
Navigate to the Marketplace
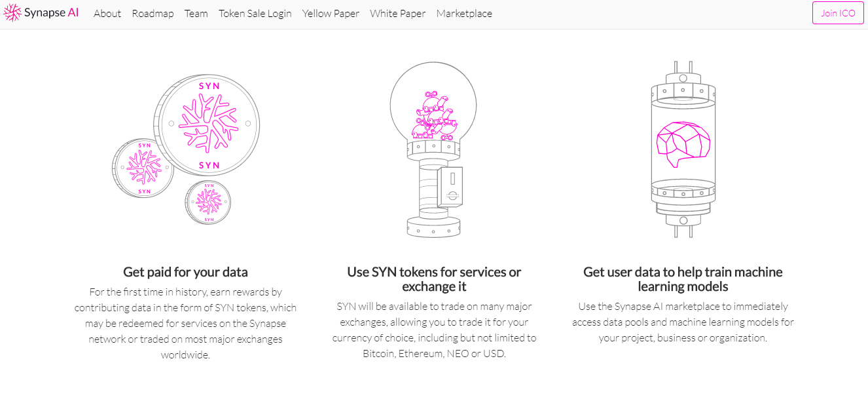[464, 13]
